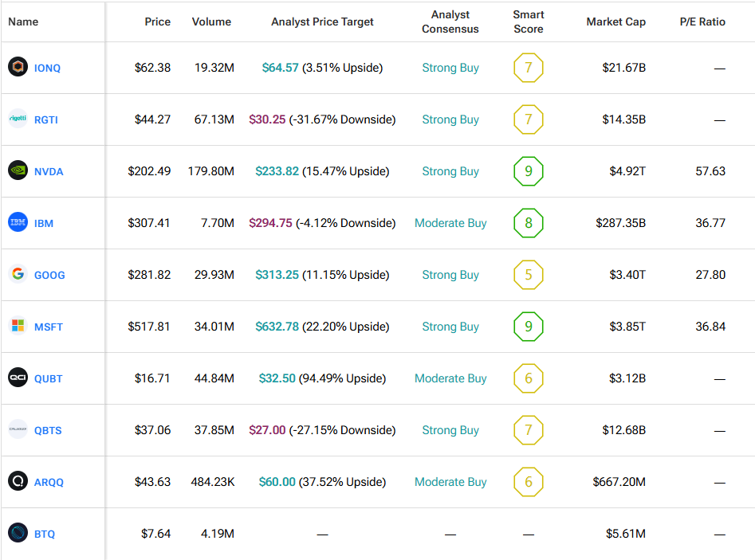
Task: Click the Microsoft logo icon
Action: pos(18,327)
